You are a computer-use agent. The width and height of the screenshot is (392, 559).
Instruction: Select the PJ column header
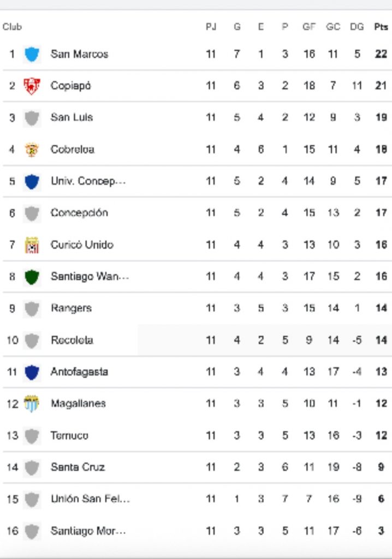[211, 27]
